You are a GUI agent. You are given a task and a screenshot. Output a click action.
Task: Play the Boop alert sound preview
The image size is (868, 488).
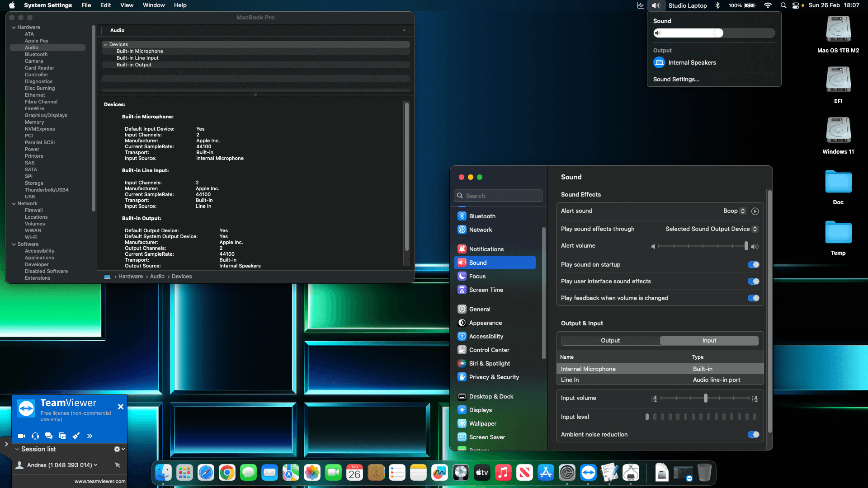pos(755,211)
